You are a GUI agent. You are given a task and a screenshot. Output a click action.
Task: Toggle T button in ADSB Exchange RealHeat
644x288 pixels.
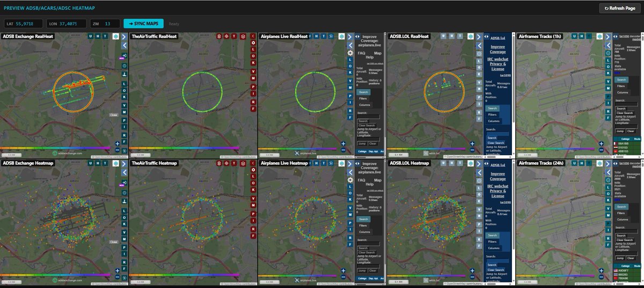pos(105,36)
